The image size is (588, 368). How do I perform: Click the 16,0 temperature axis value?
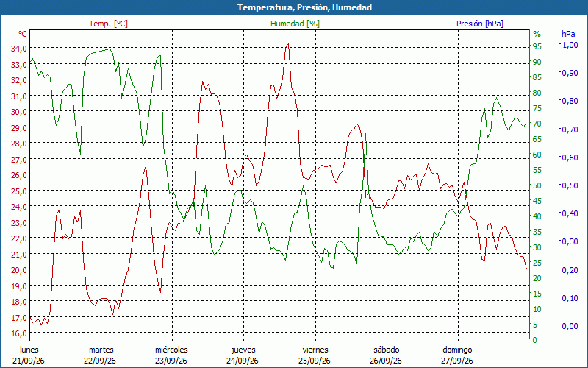click(19, 333)
